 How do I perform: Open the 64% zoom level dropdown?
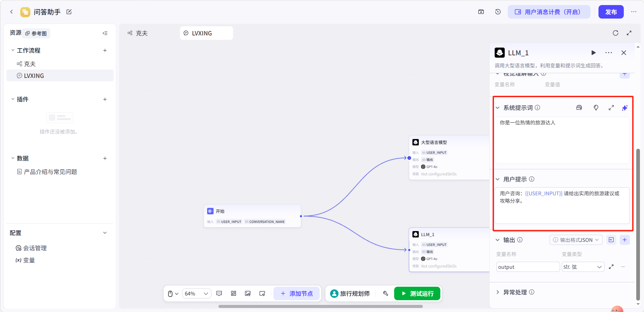click(x=197, y=293)
